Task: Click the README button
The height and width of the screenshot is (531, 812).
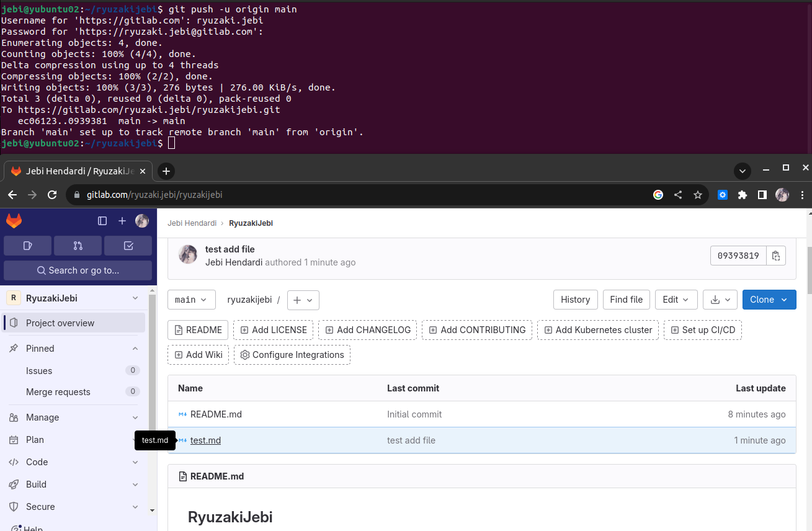Action: click(198, 330)
